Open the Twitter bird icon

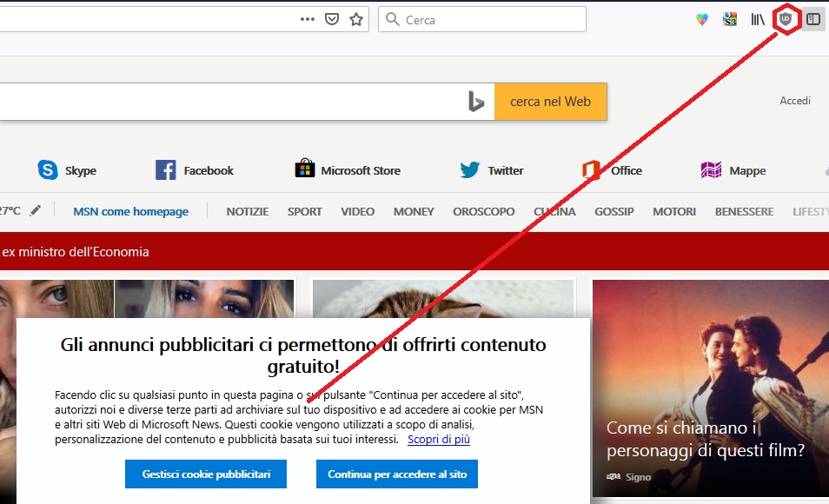[469, 169]
